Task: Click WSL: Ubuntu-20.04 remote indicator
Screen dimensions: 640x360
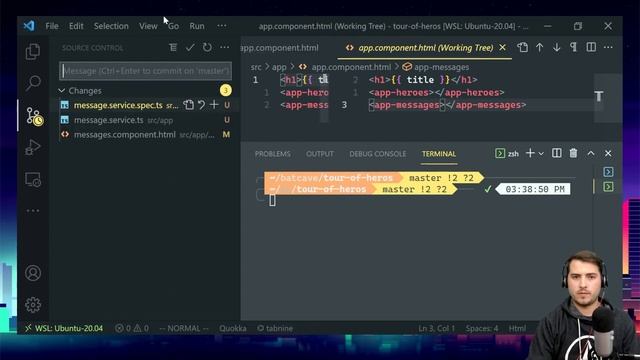Action: coord(64,328)
